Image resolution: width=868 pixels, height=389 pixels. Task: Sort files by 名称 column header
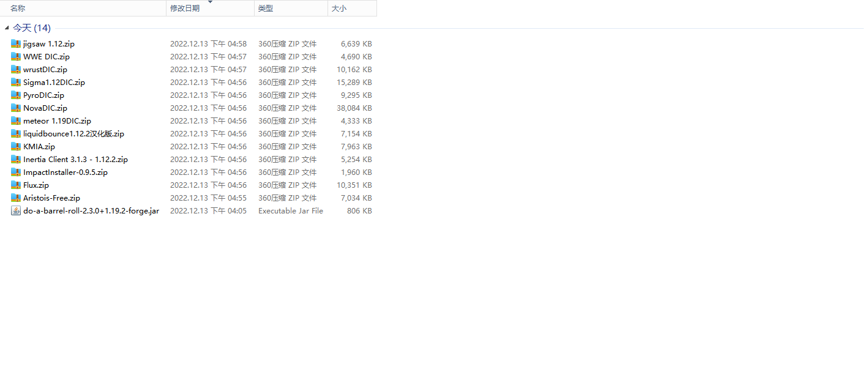(x=18, y=9)
